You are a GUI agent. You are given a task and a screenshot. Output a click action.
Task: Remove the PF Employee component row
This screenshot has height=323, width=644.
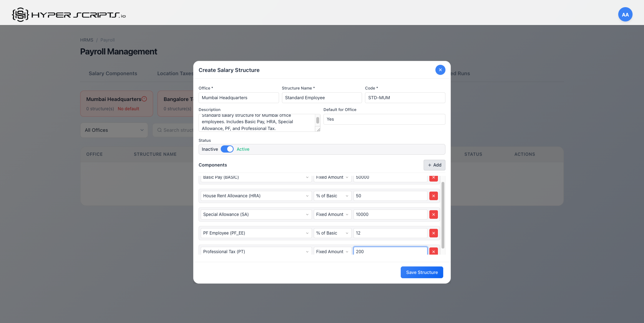pyautogui.click(x=433, y=233)
